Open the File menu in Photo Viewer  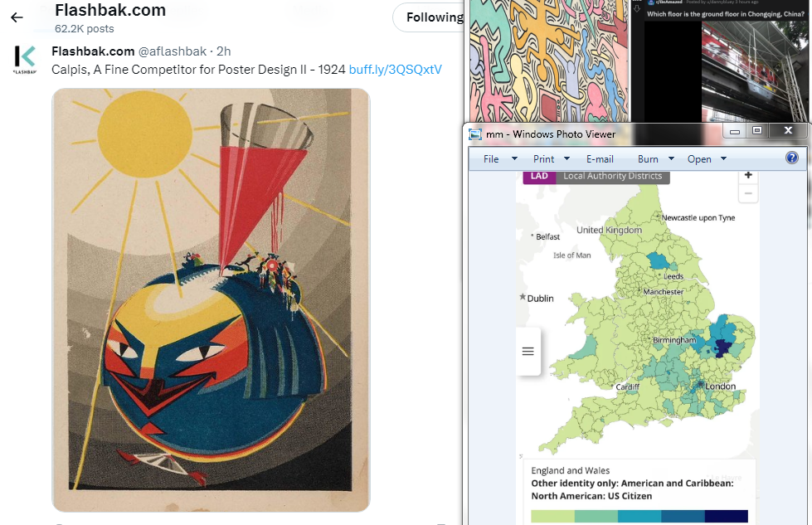pos(491,159)
